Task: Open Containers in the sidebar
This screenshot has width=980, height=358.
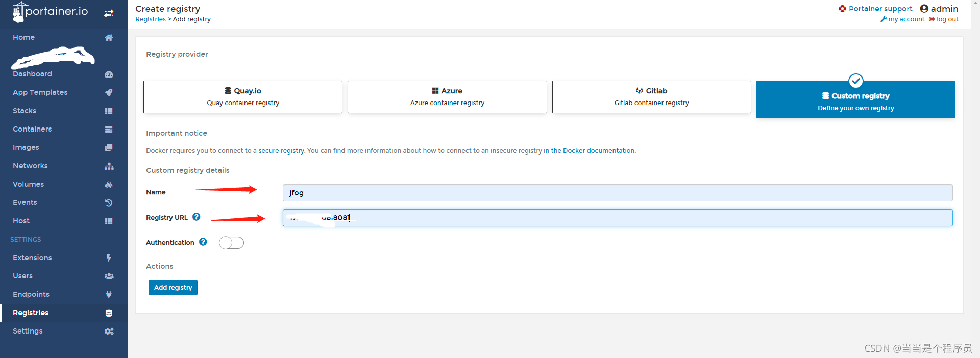Action: 64,129
